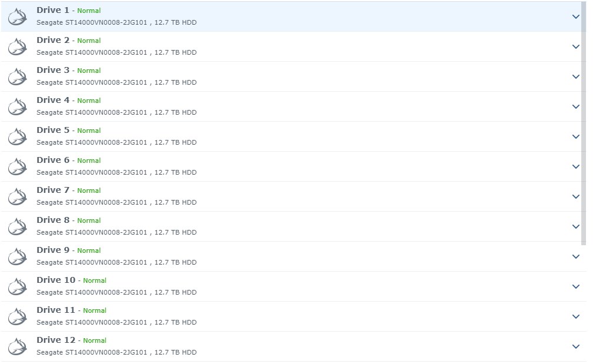The width and height of the screenshot is (593, 364).
Task: Expand Drive 8 details arrow
Action: point(575,226)
